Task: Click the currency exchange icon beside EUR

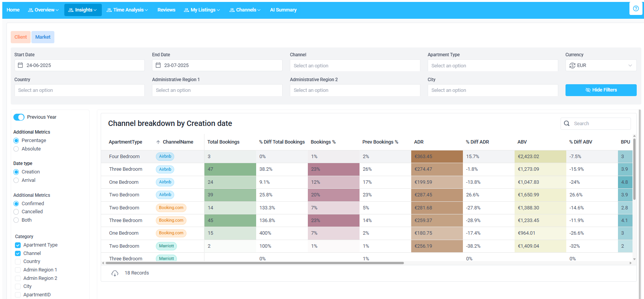Action: coord(572,65)
